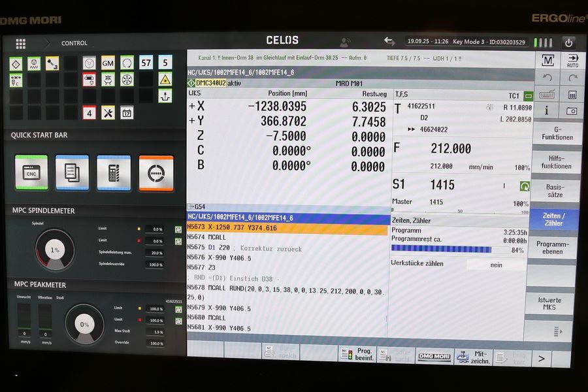Expand the vertical softkey list arrow
The height and width of the screenshot is (392, 588).
tap(558, 331)
